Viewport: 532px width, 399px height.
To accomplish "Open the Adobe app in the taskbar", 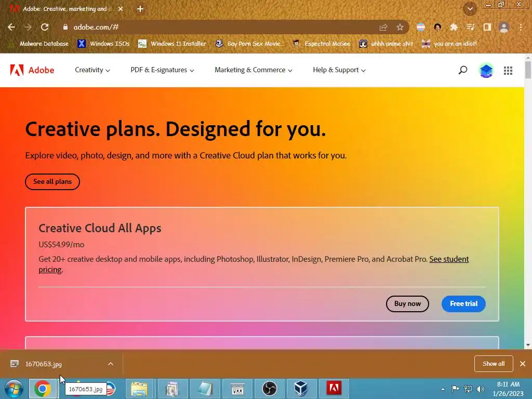I will [x=334, y=389].
